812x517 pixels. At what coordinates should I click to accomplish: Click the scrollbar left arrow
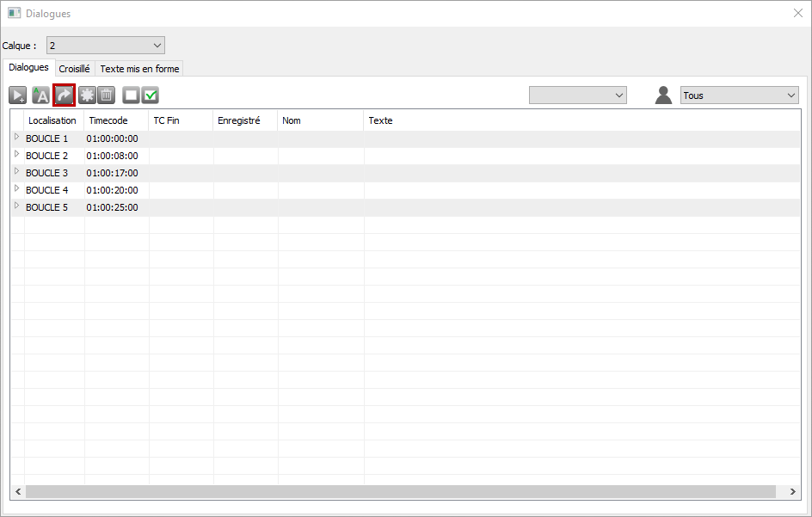(18, 491)
